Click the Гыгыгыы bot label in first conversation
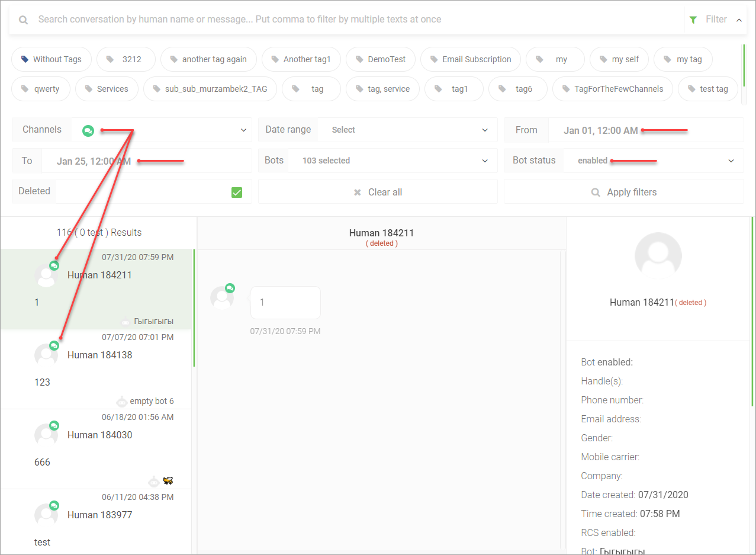 click(153, 321)
